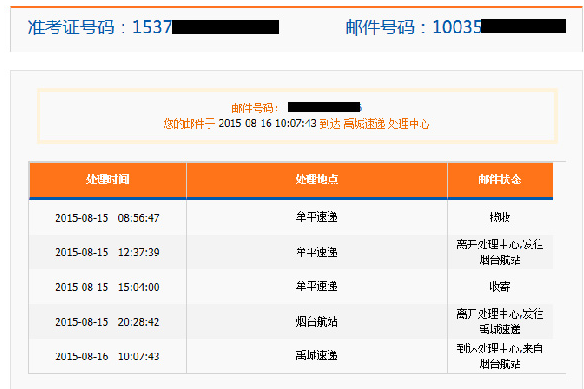The height and width of the screenshot is (389, 584).
Task: Select the 2015-08-15 12:37:39 timestamp cell
Action: (107, 252)
